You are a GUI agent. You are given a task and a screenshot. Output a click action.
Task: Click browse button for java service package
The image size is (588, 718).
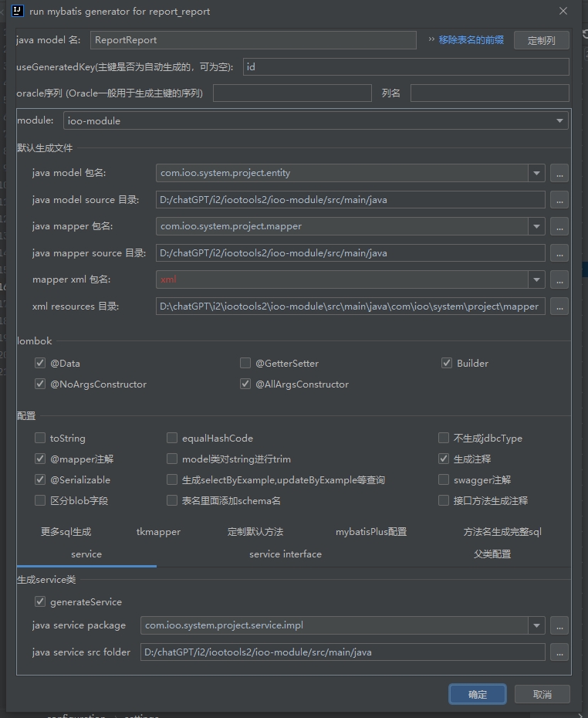559,626
